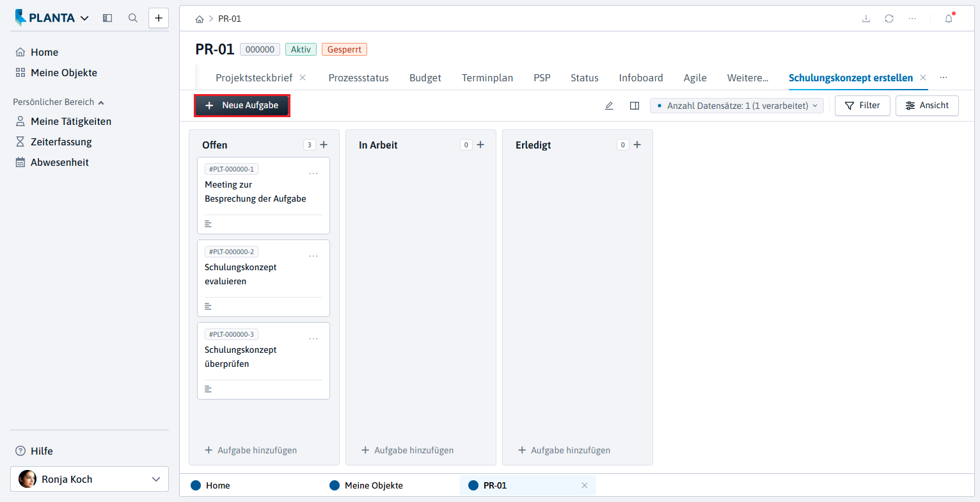
Task: Toggle the sidebar collapse icon
Action: 107,18
